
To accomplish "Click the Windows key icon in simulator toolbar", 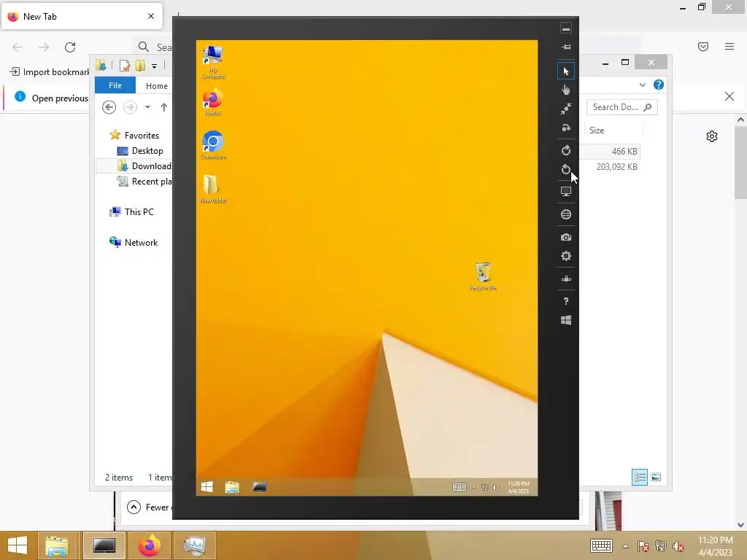I will 565,321.
